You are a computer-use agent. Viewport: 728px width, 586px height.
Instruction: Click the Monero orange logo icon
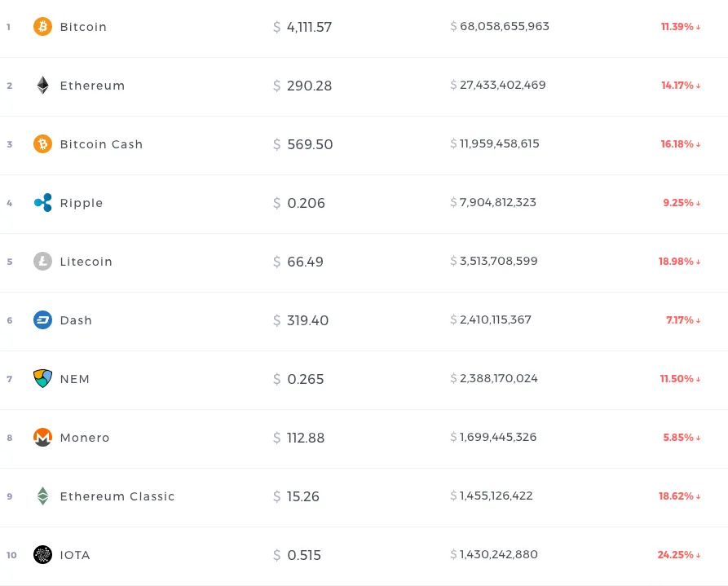coord(42,438)
